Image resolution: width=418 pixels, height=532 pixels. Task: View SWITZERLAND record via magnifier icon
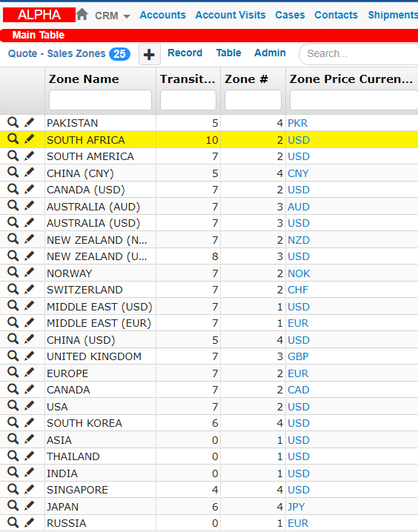[13, 289]
